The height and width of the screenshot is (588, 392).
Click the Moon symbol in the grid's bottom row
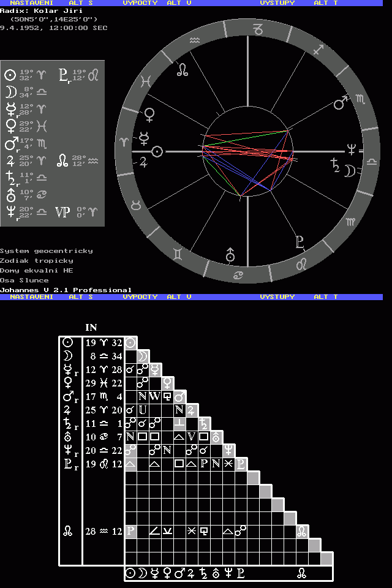click(142, 573)
